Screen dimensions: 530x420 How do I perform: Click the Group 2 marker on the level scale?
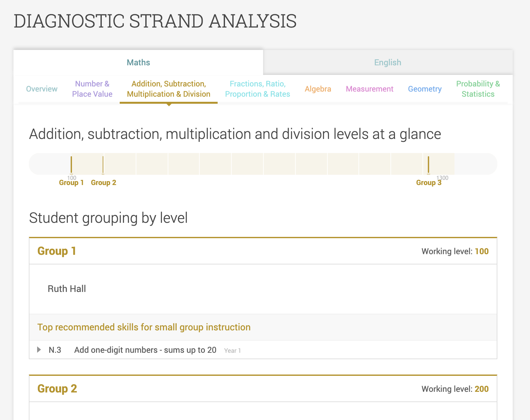pos(103,164)
